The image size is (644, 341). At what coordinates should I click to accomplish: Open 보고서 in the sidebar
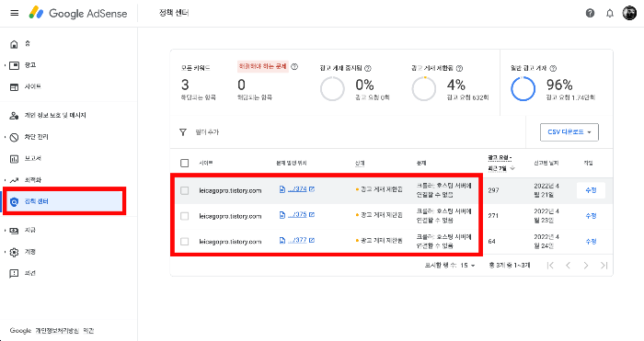[33, 158]
